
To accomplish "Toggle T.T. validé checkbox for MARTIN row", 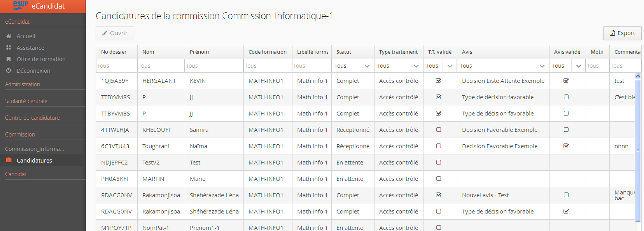I will (439, 178).
